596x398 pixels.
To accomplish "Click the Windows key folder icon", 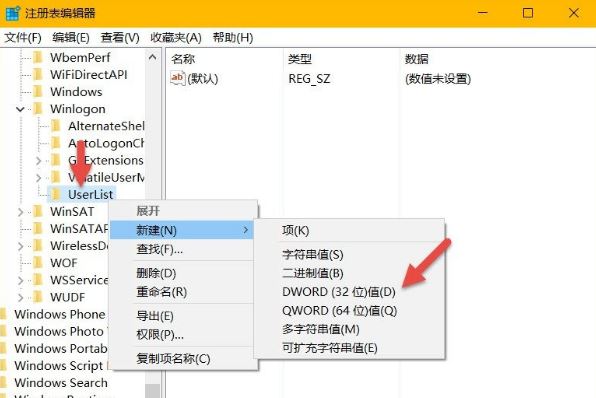I will click(x=38, y=92).
